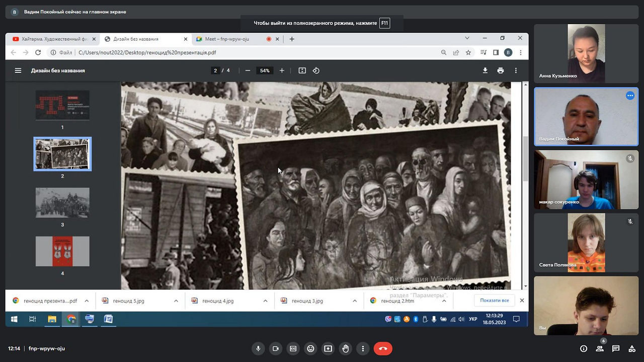Open more options in Meet toolbar

pos(363,348)
